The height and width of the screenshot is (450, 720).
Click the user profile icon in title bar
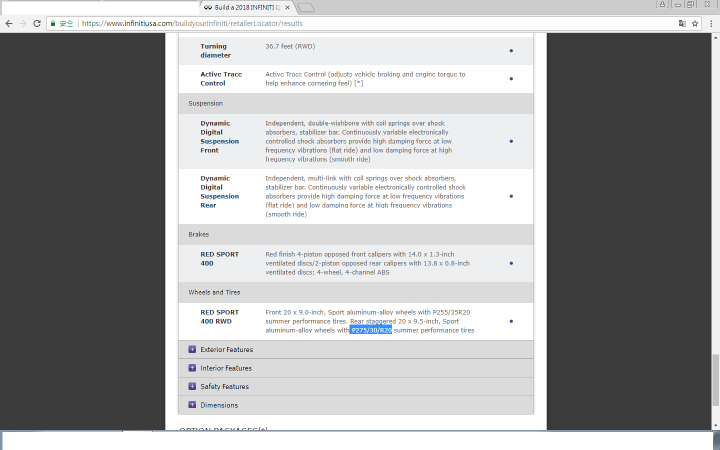(662, 4)
